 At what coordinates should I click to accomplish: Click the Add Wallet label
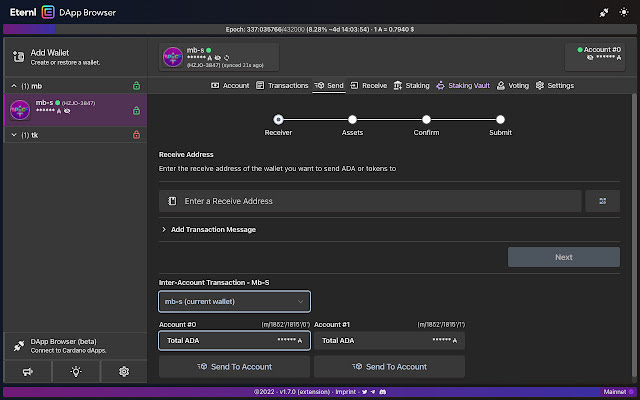(x=50, y=53)
